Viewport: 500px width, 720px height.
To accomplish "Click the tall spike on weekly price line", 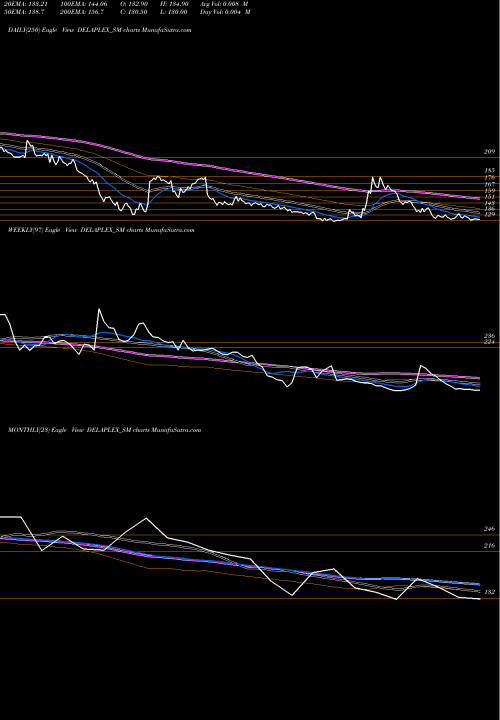I will pos(99,309).
